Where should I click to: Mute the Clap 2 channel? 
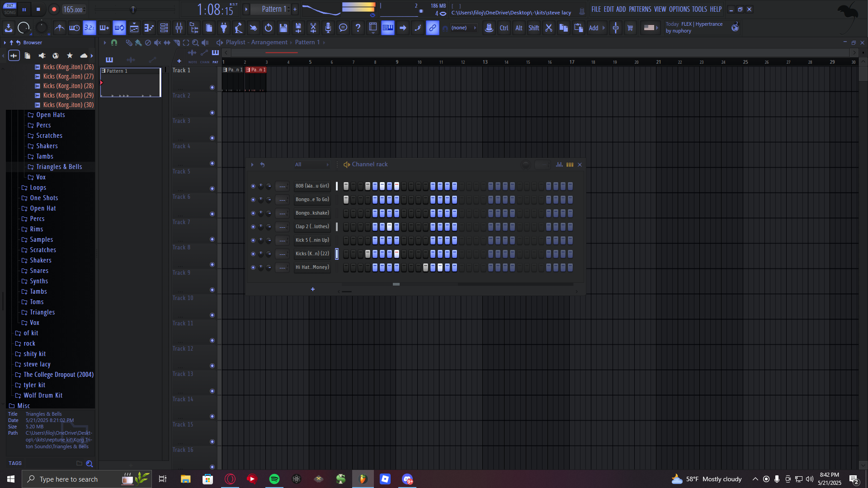(253, 227)
